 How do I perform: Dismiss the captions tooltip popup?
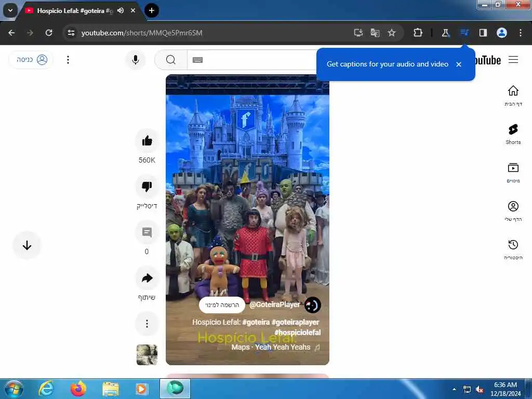(x=459, y=64)
